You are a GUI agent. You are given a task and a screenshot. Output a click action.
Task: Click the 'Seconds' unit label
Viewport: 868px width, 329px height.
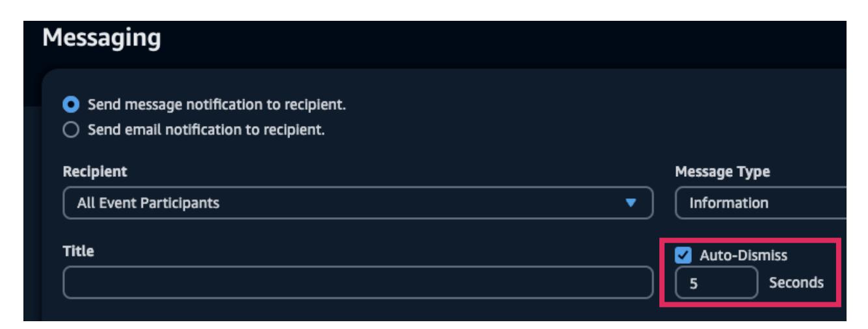coord(796,283)
